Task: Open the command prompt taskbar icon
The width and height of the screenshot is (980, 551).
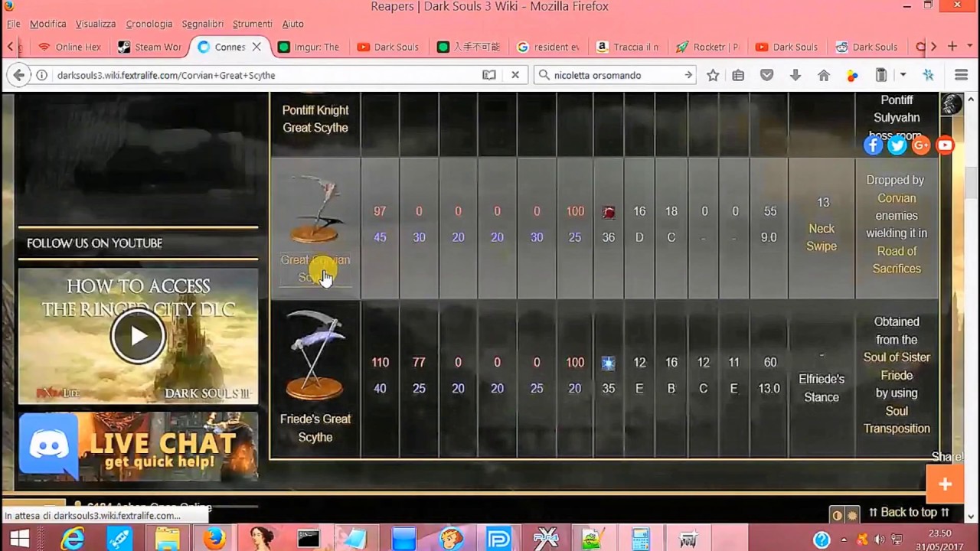Action: pyautogui.click(x=309, y=539)
